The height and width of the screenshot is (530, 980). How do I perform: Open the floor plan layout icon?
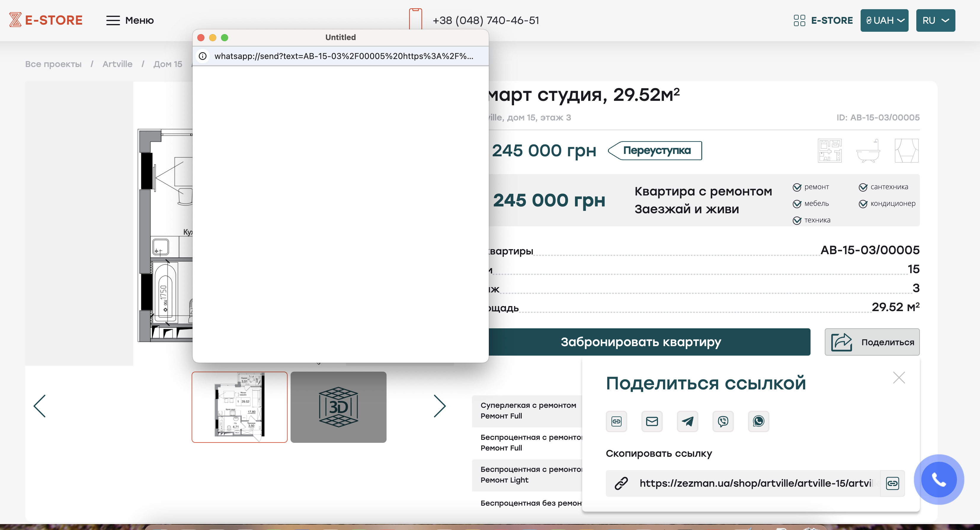[x=830, y=151]
